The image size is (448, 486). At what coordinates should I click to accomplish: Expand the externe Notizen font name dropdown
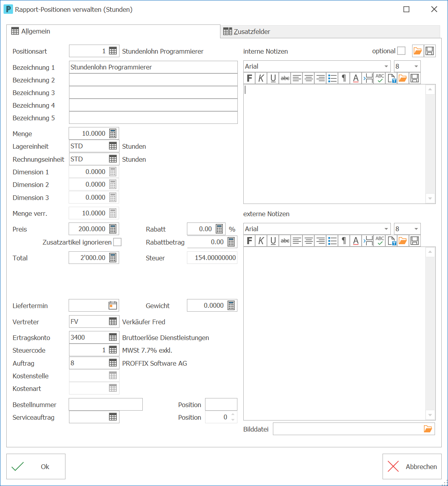[x=386, y=229]
